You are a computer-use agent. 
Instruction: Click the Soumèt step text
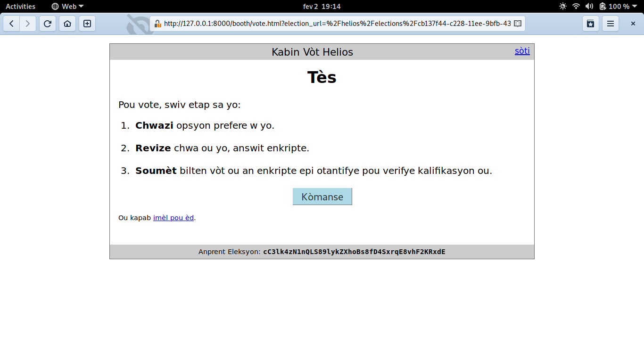[156, 171]
